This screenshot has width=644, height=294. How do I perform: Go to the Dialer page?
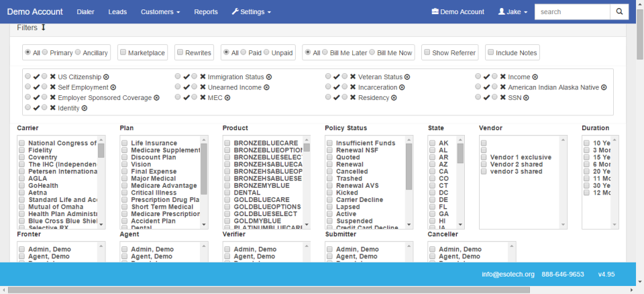pos(85,12)
